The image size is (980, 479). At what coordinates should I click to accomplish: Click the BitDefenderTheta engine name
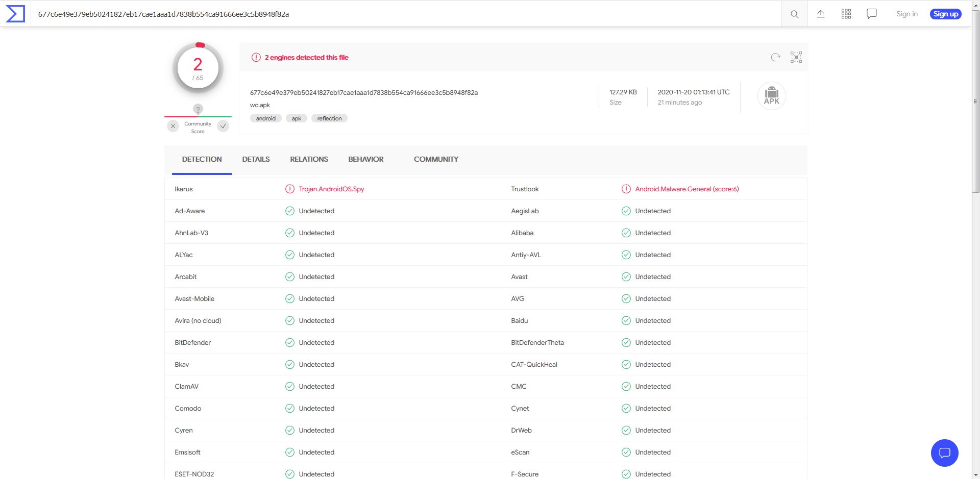pyautogui.click(x=537, y=343)
